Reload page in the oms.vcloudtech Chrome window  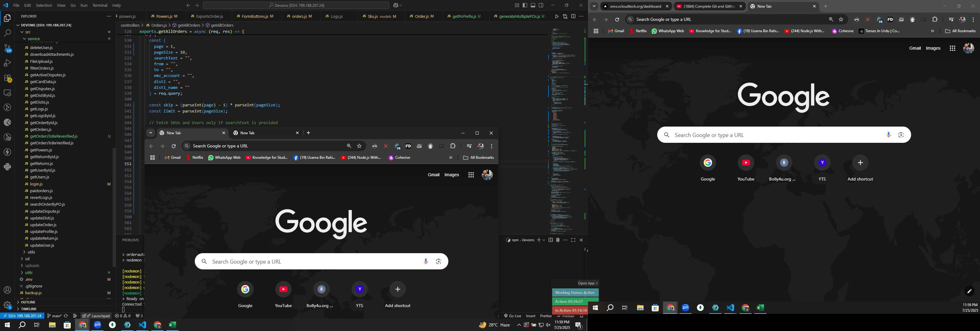[x=617, y=19]
